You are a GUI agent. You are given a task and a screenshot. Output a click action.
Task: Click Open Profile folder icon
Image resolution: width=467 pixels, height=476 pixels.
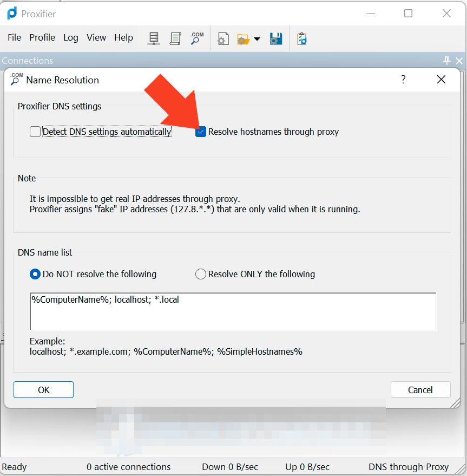(x=244, y=39)
